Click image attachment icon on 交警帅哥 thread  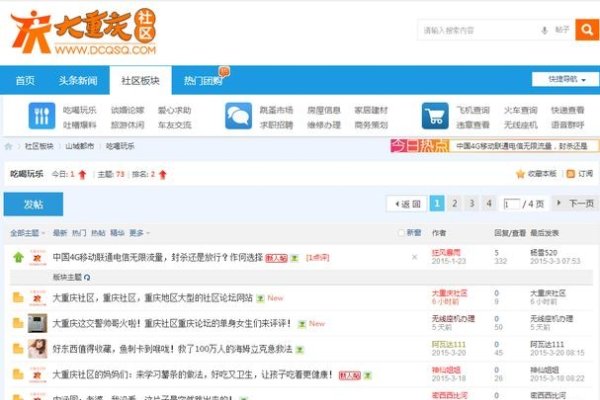[302, 324]
